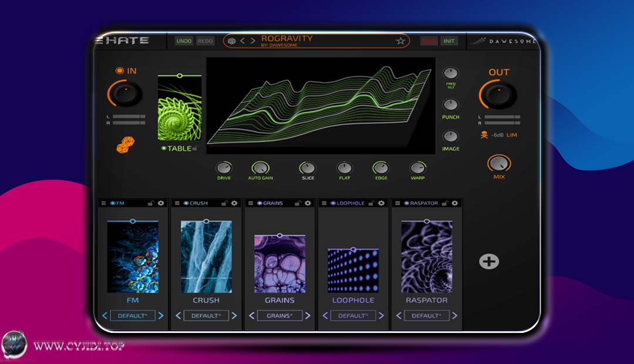634x364 pixels.
Task: Go to next CRUSH preset with right arrow
Action: pos(234,316)
